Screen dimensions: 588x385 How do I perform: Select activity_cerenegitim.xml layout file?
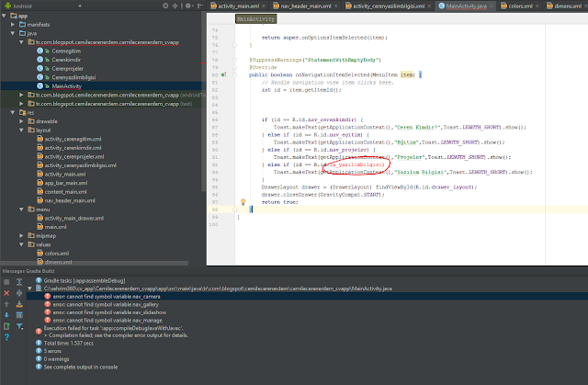click(x=73, y=139)
